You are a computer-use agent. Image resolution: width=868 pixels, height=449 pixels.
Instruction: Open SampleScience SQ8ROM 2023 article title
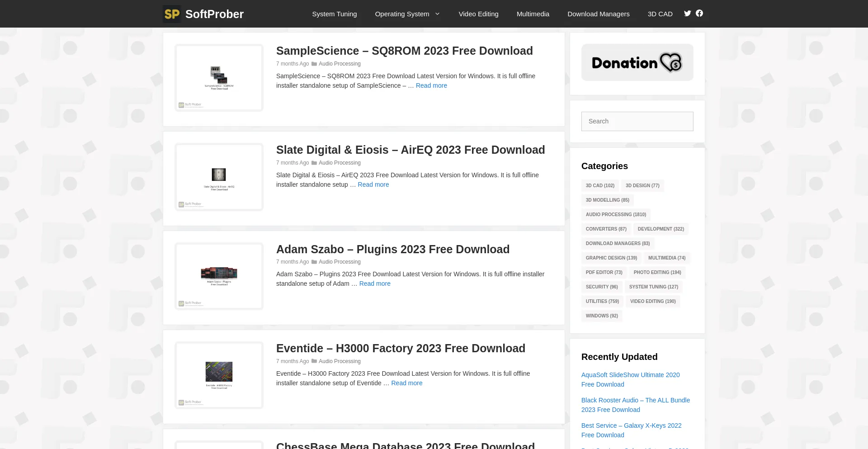tap(405, 51)
